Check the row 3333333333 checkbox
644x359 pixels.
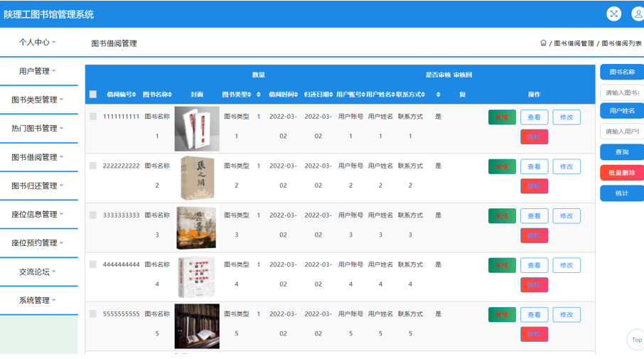(x=93, y=215)
